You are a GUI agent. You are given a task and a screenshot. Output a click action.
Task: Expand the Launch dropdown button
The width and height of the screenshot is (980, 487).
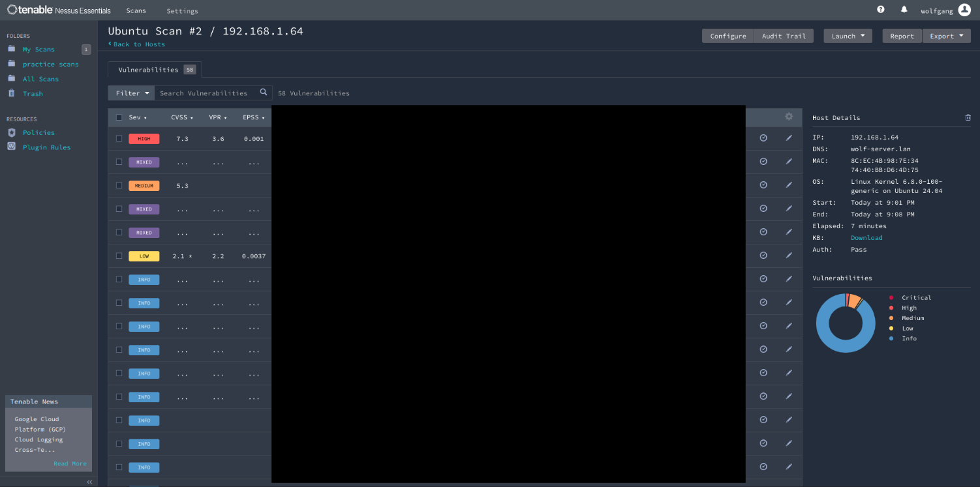pos(848,37)
